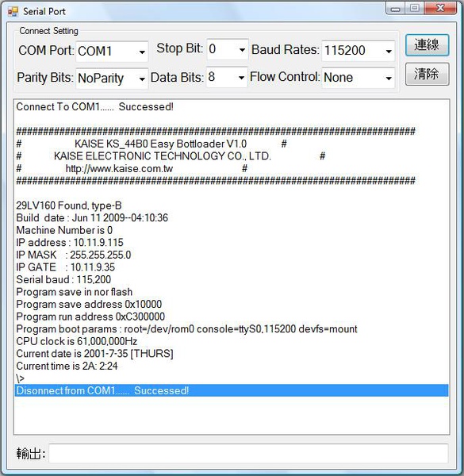Close the Serial Port window
Screen dimensions: 464x476
(x=440, y=8)
